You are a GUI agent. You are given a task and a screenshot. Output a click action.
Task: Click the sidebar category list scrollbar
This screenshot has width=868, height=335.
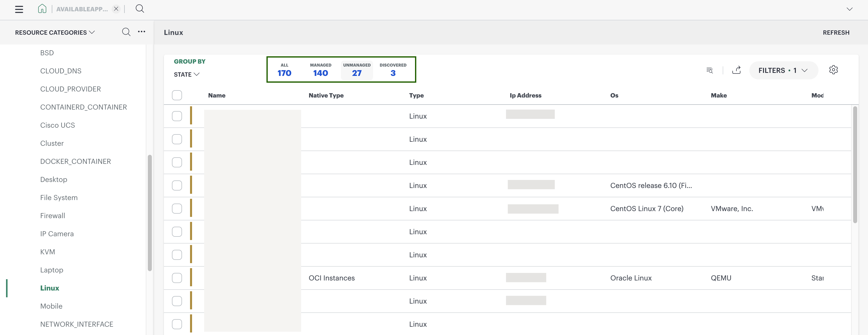pos(150,213)
